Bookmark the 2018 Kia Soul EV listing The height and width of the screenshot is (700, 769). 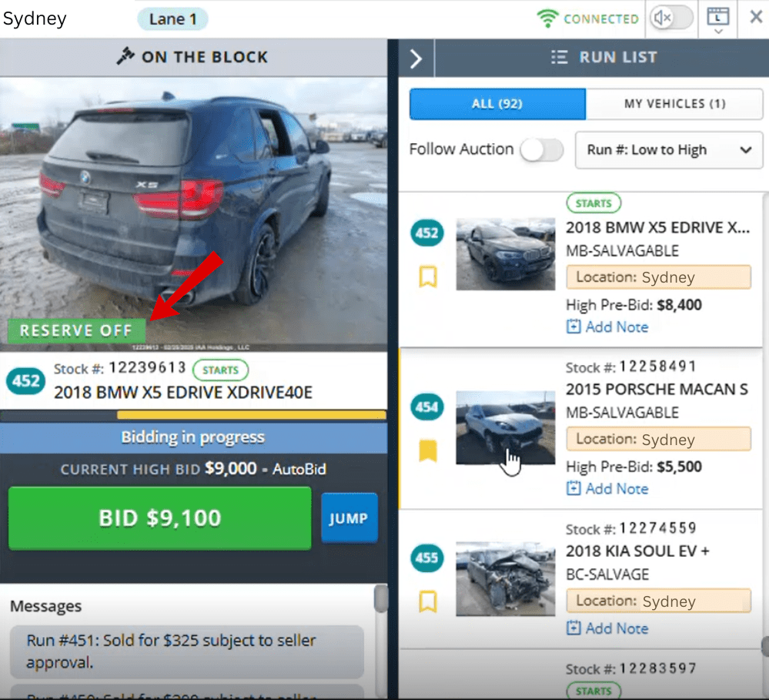click(x=428, y=601)
